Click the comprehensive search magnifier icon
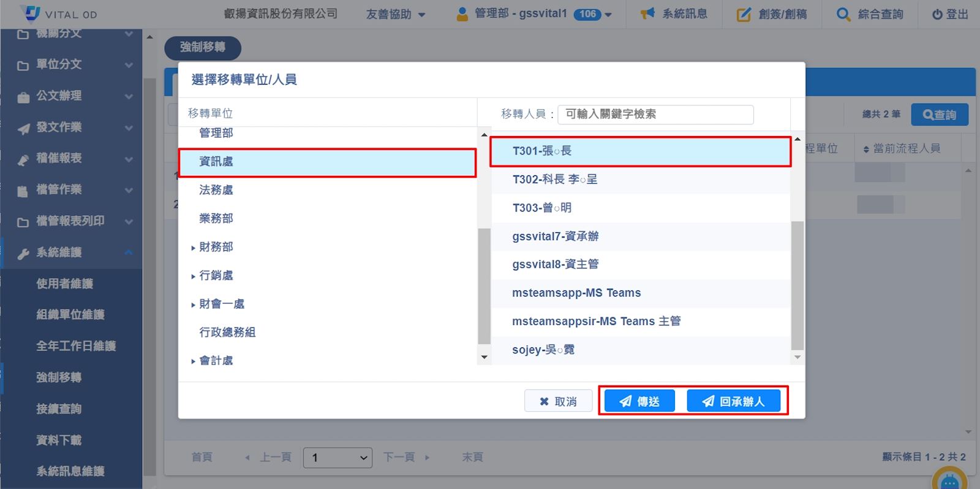 coord(843,14)
